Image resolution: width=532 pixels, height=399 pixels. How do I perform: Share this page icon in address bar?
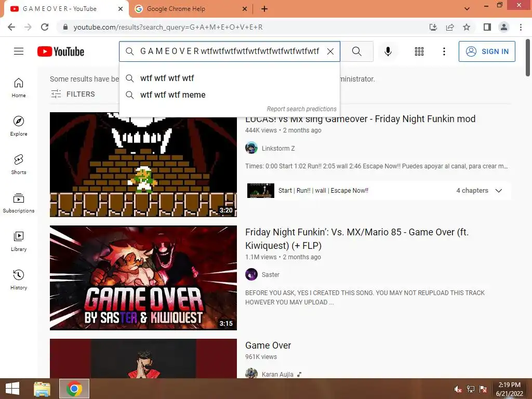[450, 27]
